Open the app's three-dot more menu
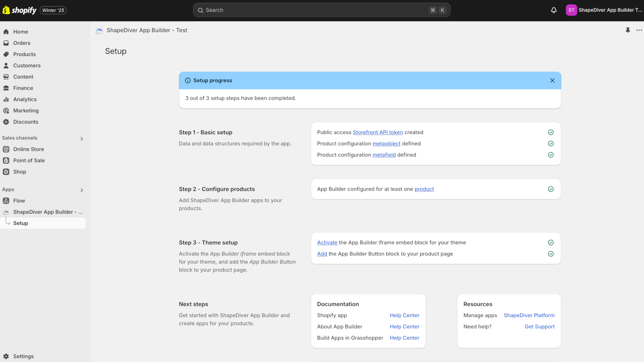Image resolution: width=644 pixels, height=362 pixels. (639, 30)
